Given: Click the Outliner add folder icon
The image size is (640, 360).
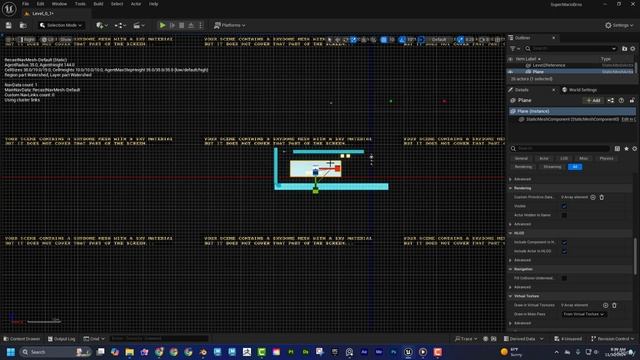Looking at the screenshot, I should click(x=624, y=49).
